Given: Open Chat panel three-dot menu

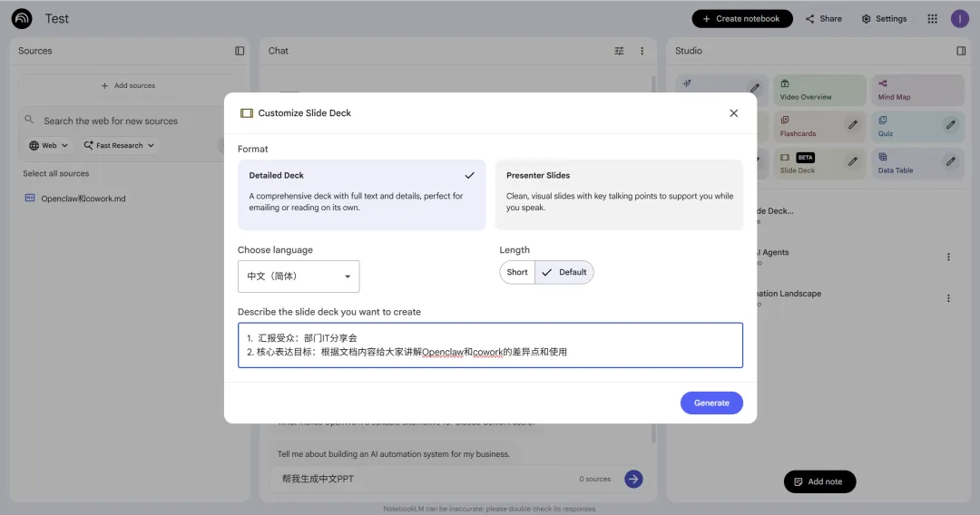Looking at the screenshot, I should [642, 51].
